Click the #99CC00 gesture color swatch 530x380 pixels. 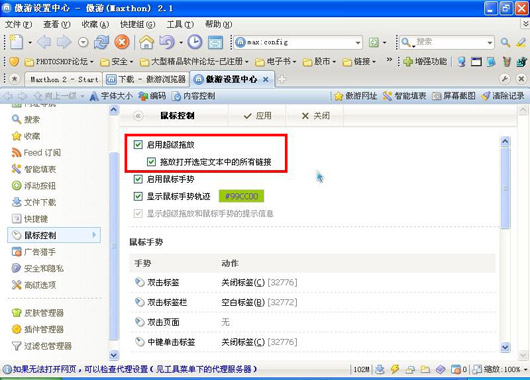(x=241, y=196)
